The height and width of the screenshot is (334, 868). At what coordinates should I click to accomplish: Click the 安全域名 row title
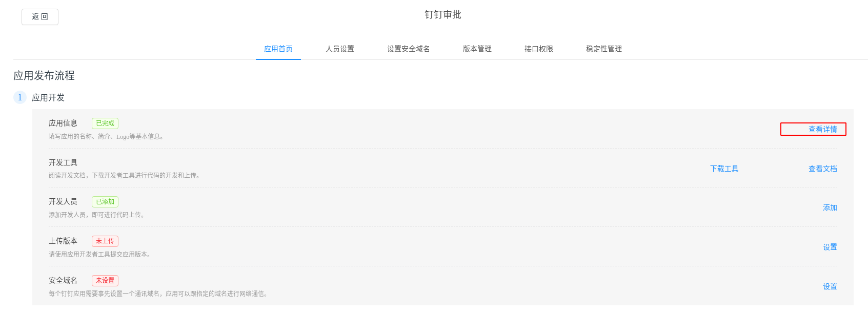(63, 281)
